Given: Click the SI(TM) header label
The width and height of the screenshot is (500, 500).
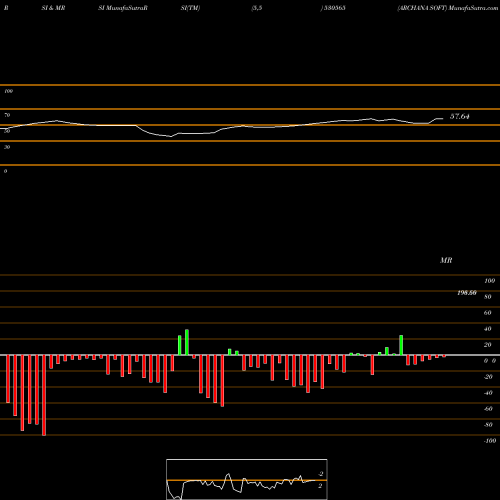Looking at the screenshot, I should click(x=190, y=8).
